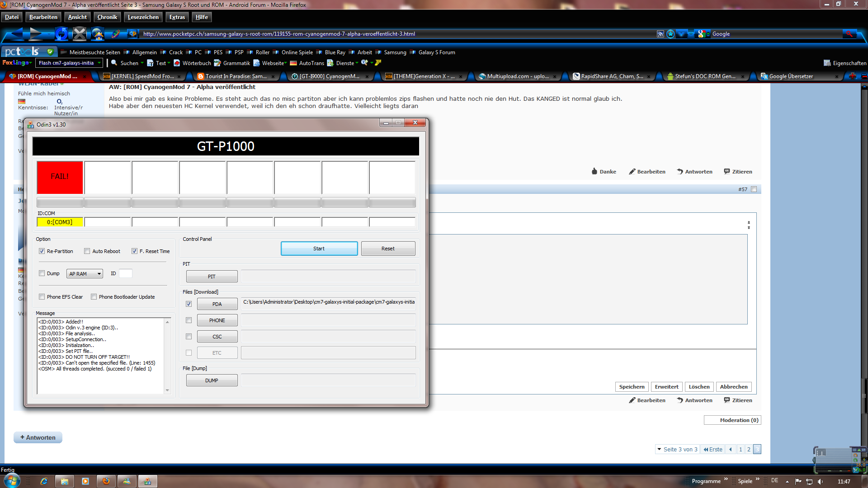Image resolution: width=868 pixels, height=488 pixels.
Task: Click the AutoTrans flag icon
Action: (293, 63)
